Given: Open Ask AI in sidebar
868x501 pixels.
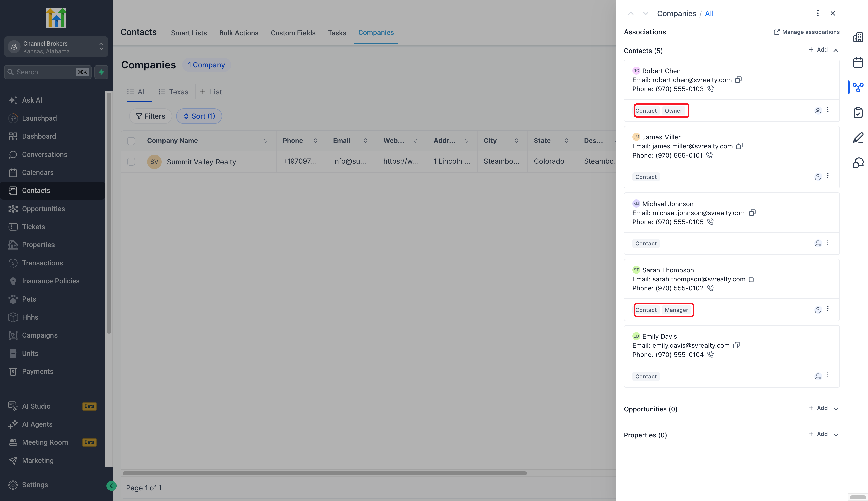Looking at the screenshot, I should pyautogui.click(x=32, y=100).
